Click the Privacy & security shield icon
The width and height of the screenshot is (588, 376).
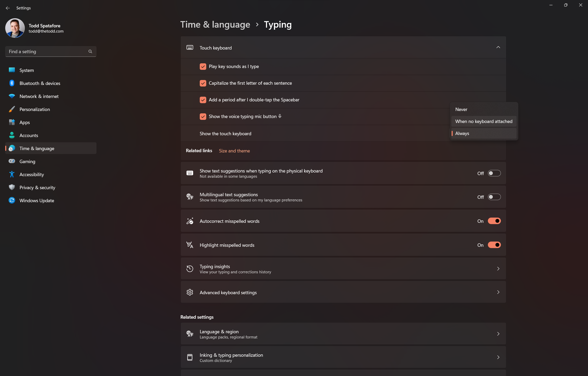[x=12, y=187]
